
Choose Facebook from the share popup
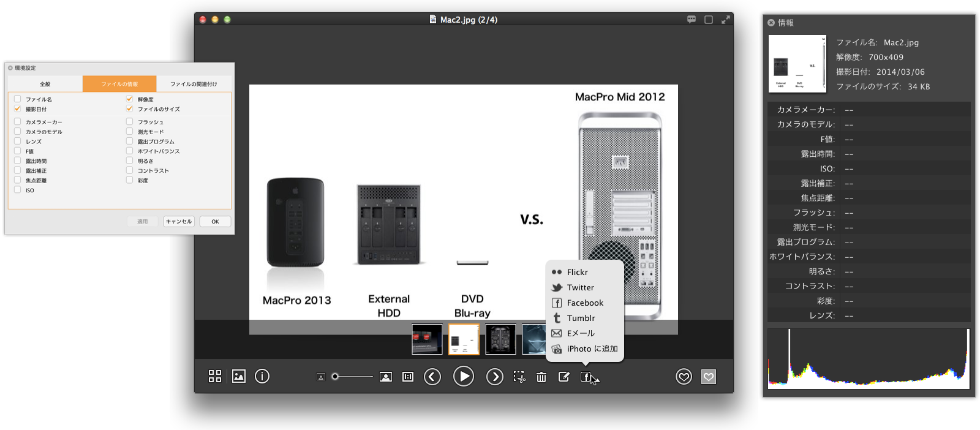(x=585, y=303)
